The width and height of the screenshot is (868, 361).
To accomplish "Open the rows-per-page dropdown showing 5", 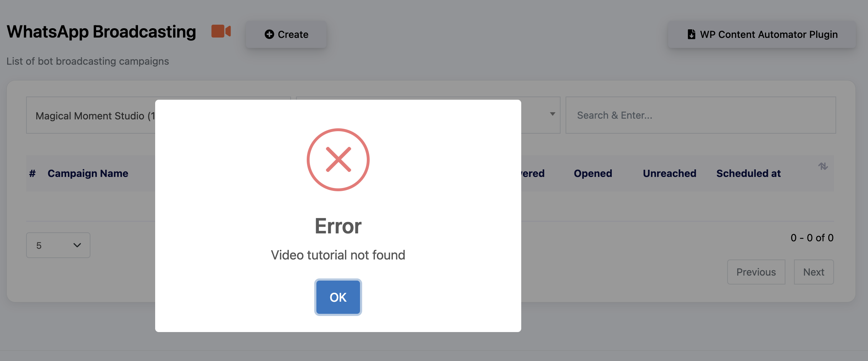I will coord(58,245).
